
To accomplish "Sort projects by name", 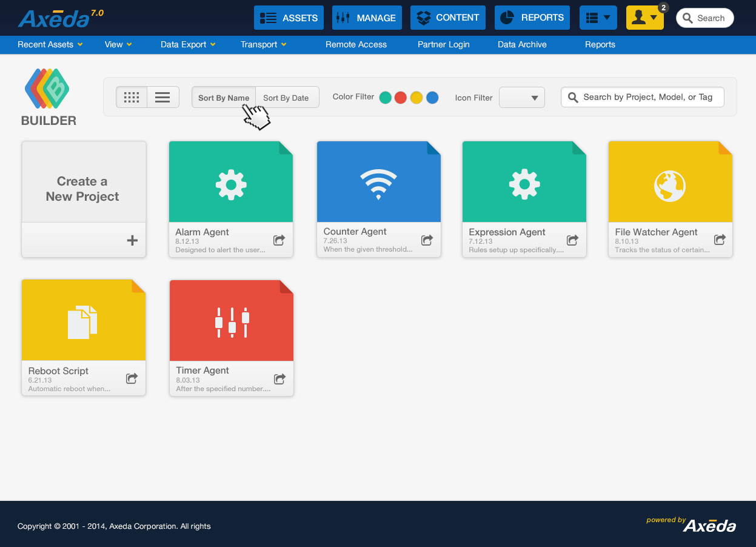I will 224,98.
